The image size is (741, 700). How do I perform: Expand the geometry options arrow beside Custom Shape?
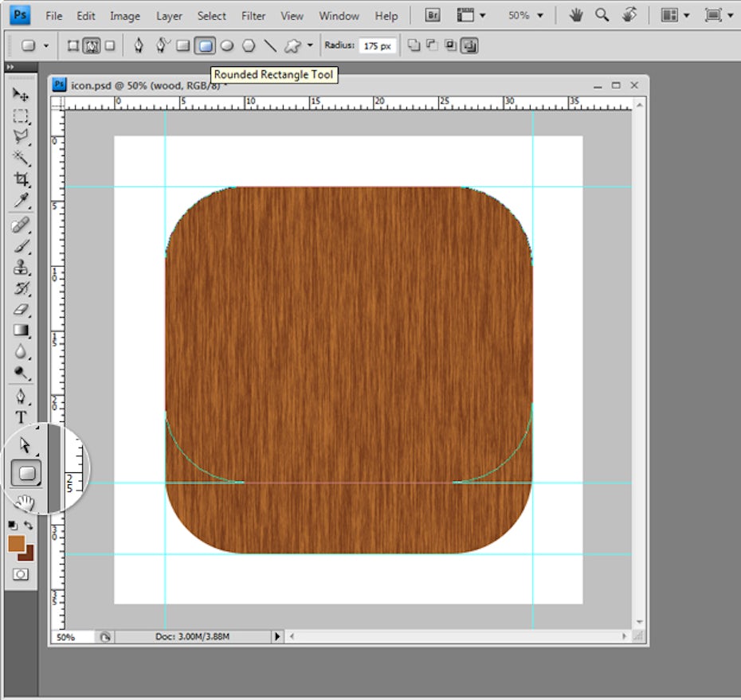coord(310,46)
